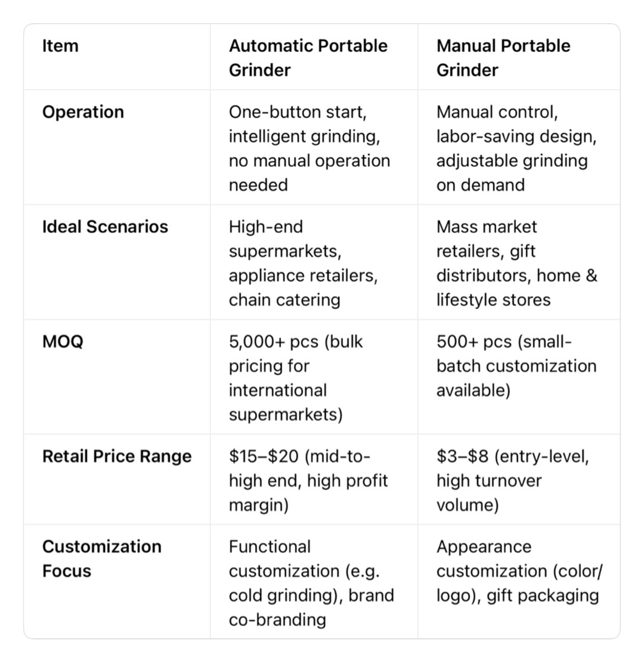Click the text 'brand co-branding'
Image resolution: width=644 pixels, height=663 pixels.
[311, 608]
